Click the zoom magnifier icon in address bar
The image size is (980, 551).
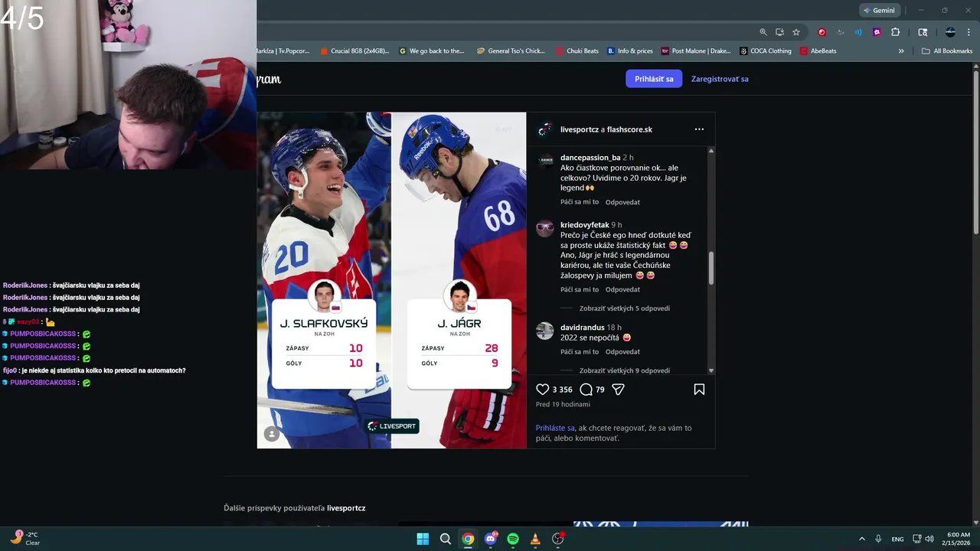coord(763,32)
